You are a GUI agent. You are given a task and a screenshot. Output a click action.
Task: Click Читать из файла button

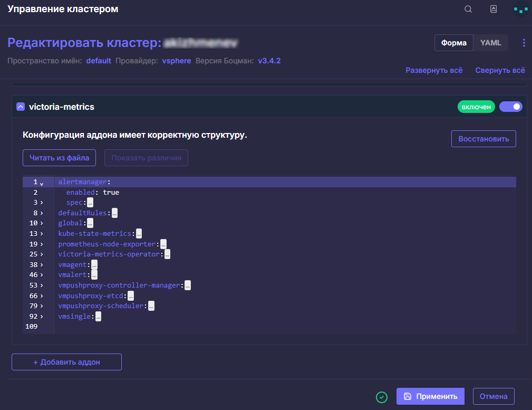coord(60,158)
